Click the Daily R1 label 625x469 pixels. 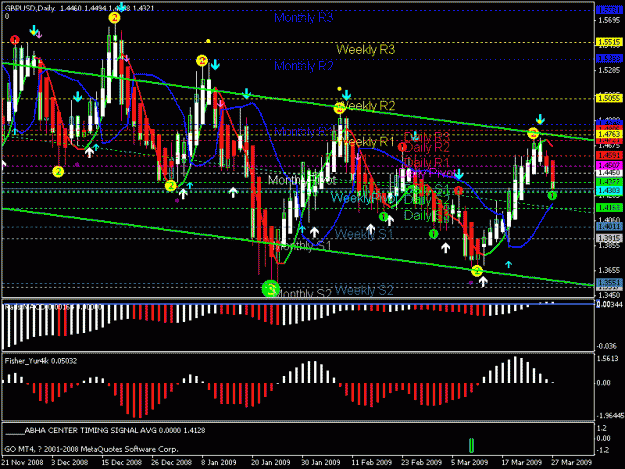click(x=427, y=162)
